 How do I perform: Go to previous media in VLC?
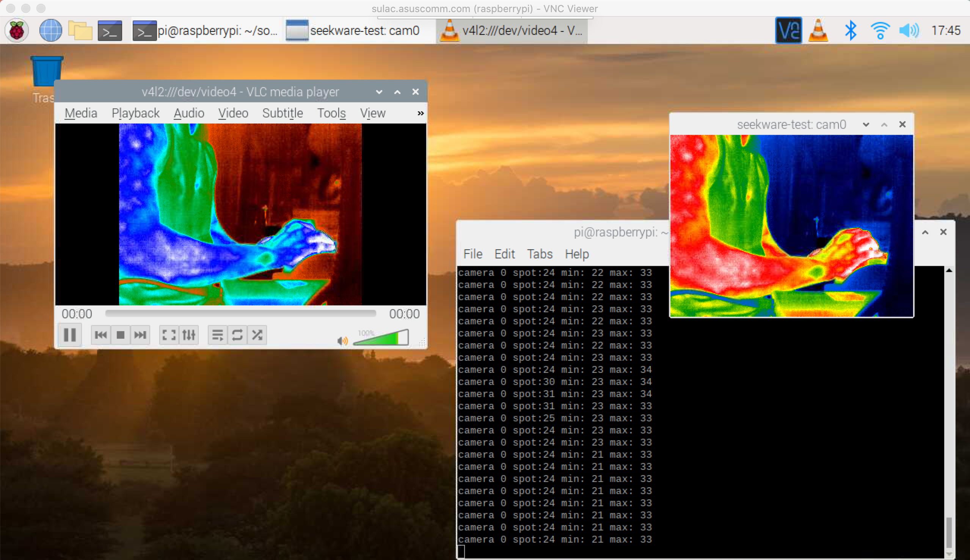(101, 335)
